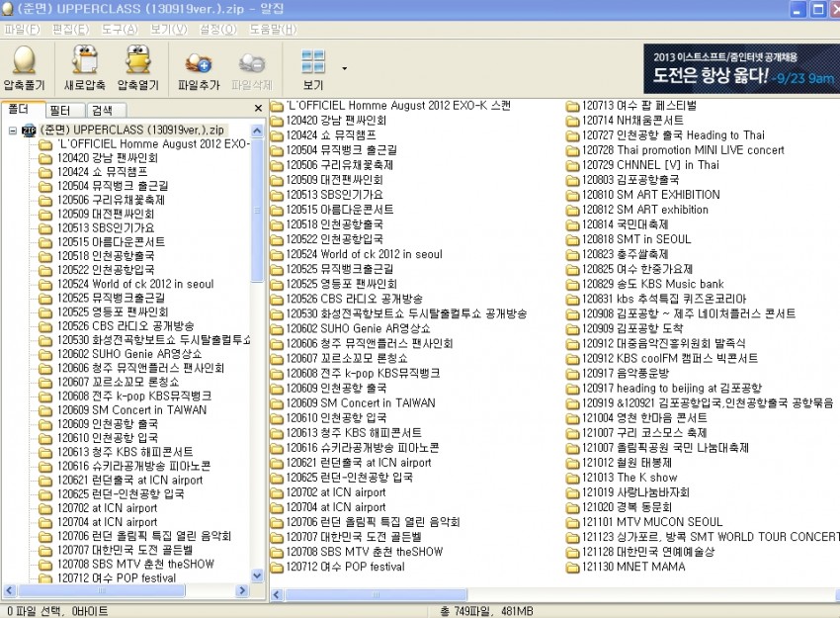Select 120530 화성전곡항보트쇼 folder in file list
840x618 pixels.
click(x=406, y=313)
